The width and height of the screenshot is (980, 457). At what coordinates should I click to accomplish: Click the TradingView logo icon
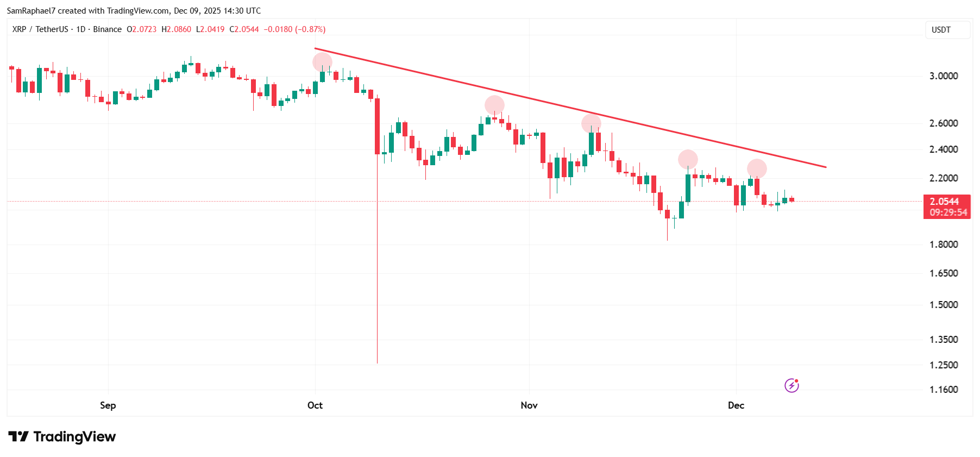point(18,436)
